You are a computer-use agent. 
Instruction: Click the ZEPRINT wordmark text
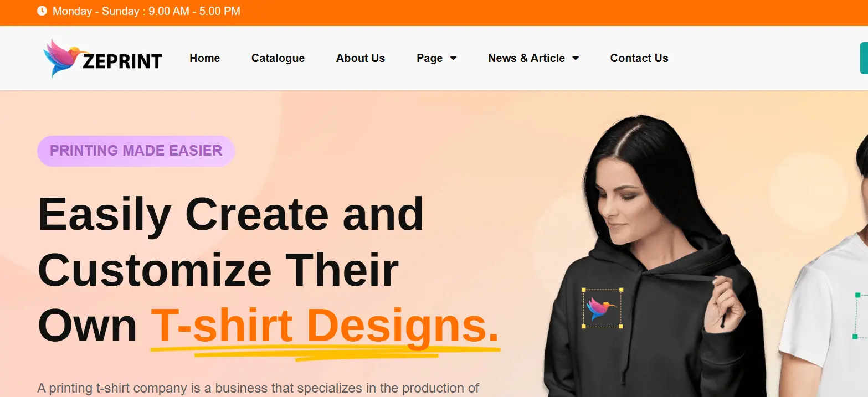122,61
